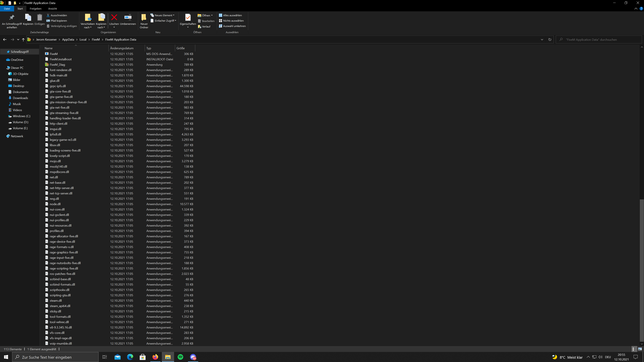Refresh the folder with reload icon
Image resolution: width=644 pixels, height=362 pixels.
[550, 40]
